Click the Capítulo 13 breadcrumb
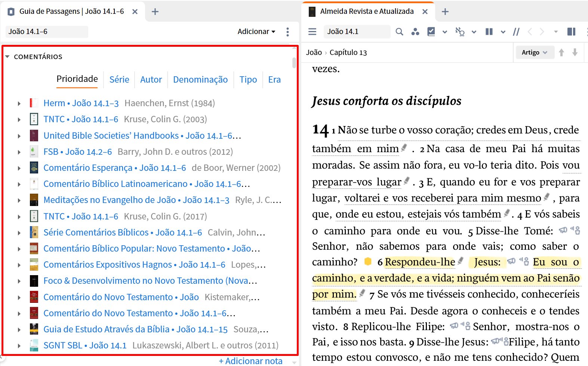 coord(348,52)
